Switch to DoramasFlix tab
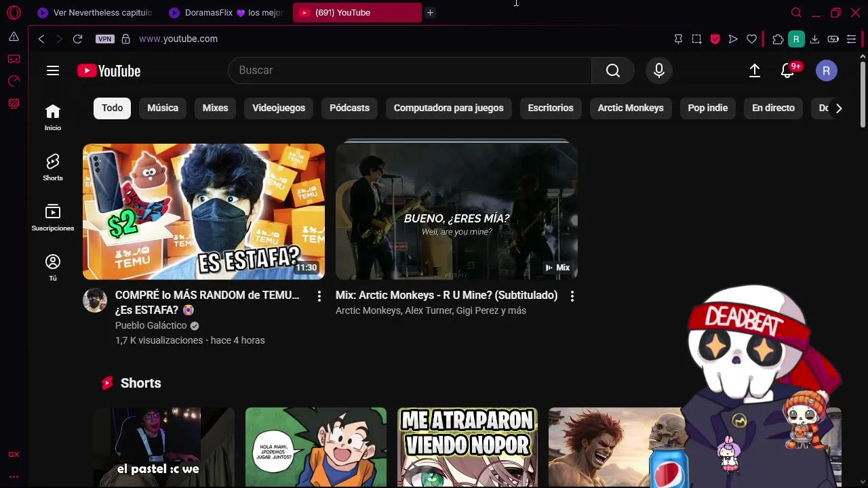 click(x=227, y=12)
